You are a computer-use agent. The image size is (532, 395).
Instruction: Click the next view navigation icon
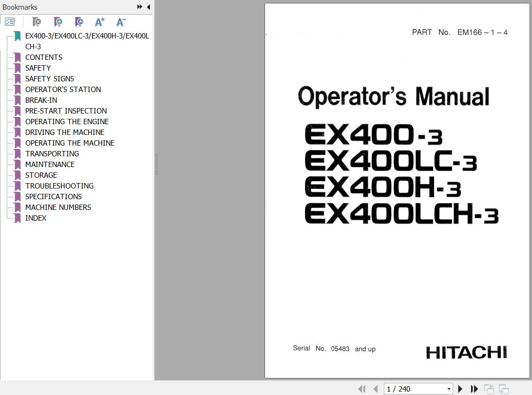(504, 389)
